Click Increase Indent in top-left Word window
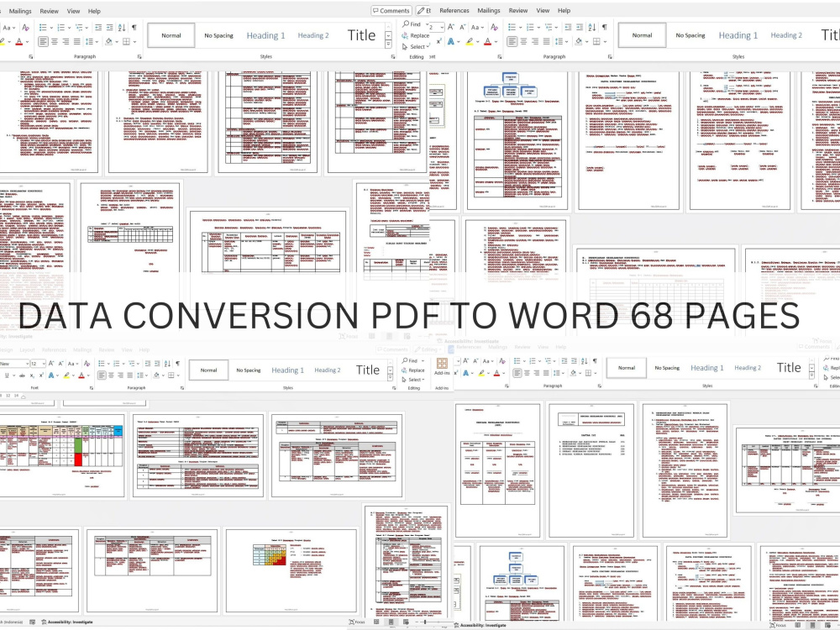This screenshot has width=840, height=630. tap(109, 28)
